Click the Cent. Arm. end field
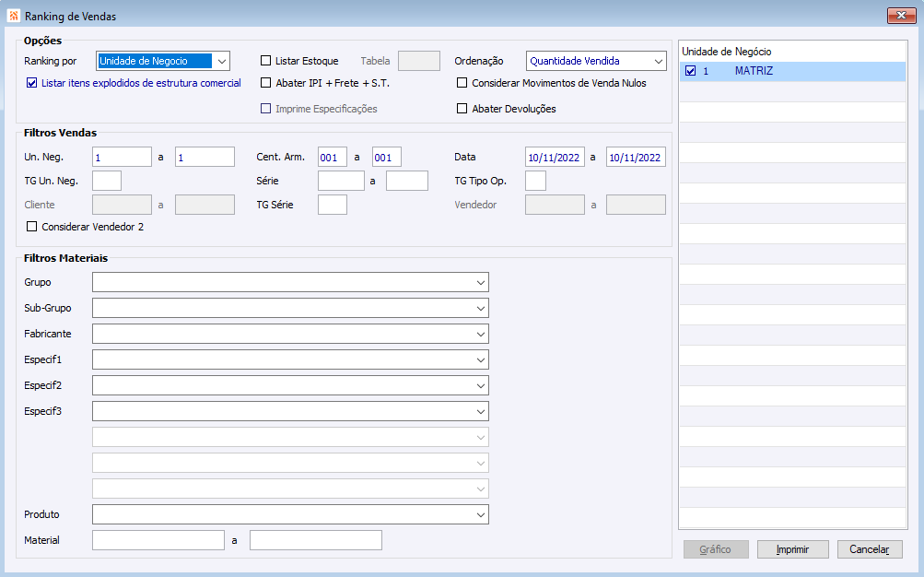The width and height of the screenshot is (924, 577). click(387, 157)
